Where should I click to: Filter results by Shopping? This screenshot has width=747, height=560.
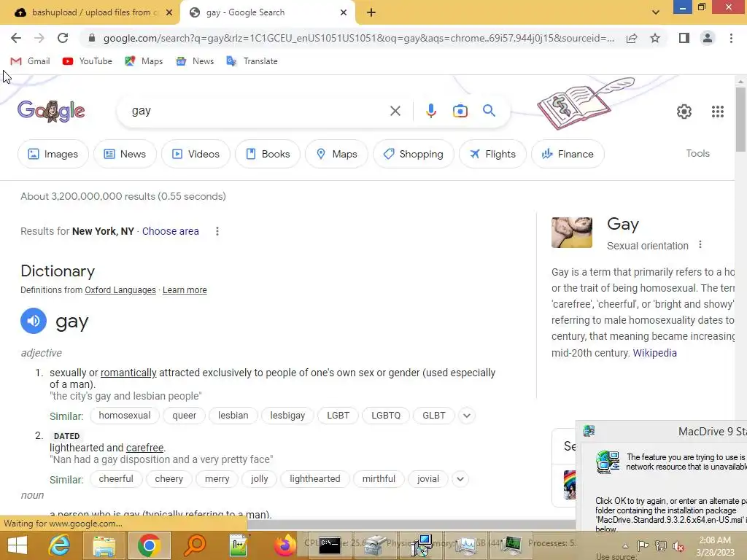[413, 154]
